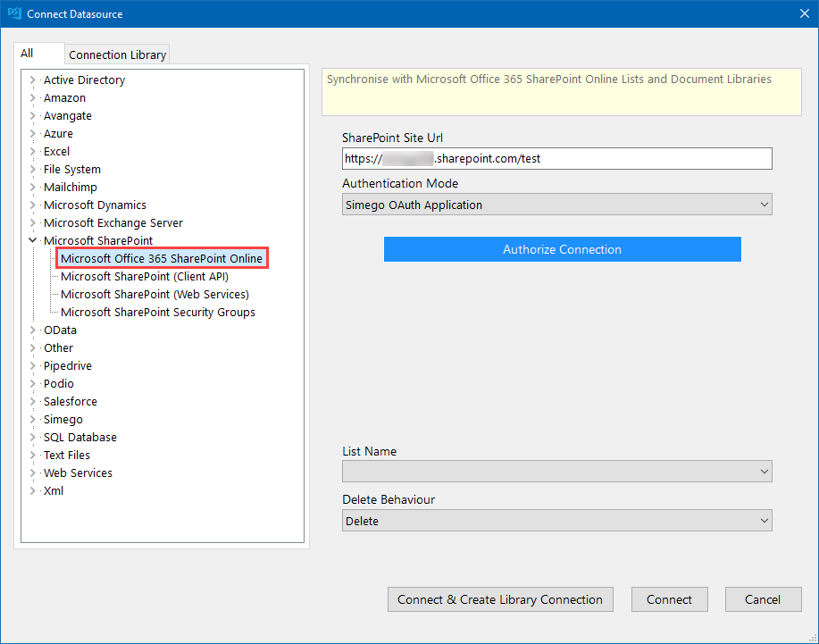The image size is (819, 644).
Task: Select the SQL Database tree item
Action: point(79,437)
